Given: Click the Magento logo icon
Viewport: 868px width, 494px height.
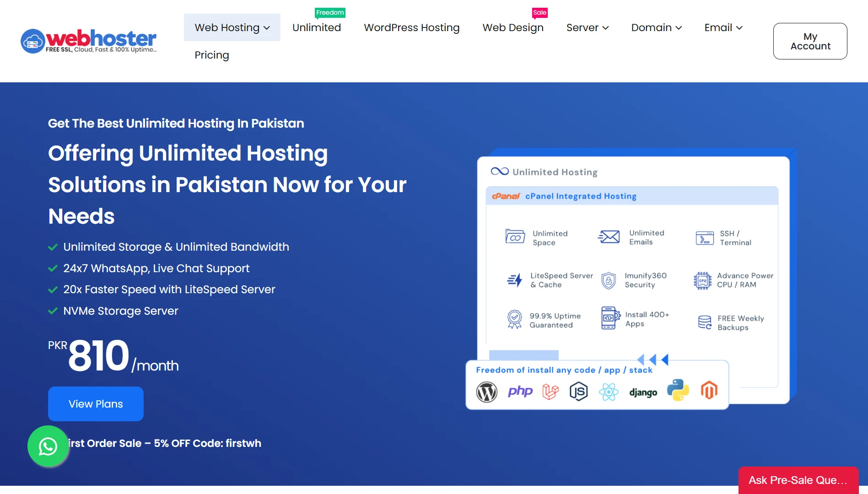Looking at the screenshot, I should (709, 390).
